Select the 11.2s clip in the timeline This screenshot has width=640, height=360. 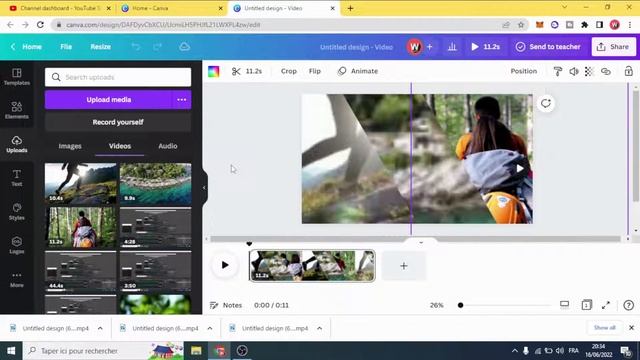coord(312,266)
